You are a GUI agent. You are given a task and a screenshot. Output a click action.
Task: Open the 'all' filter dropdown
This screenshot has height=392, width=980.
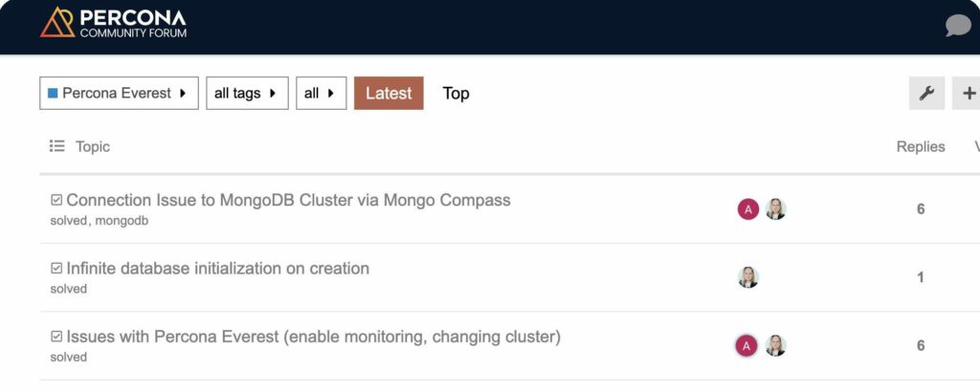tap(321, 94)
